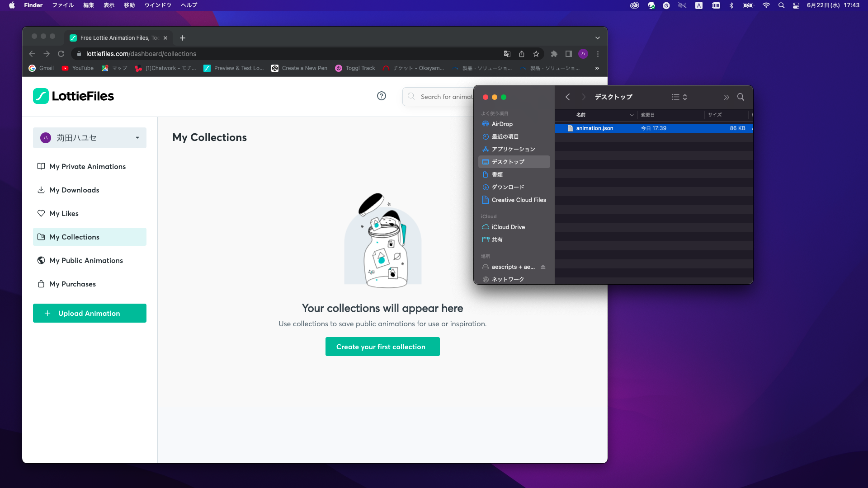Expand the Finder sidebar iCloud section

pos(488,216)
